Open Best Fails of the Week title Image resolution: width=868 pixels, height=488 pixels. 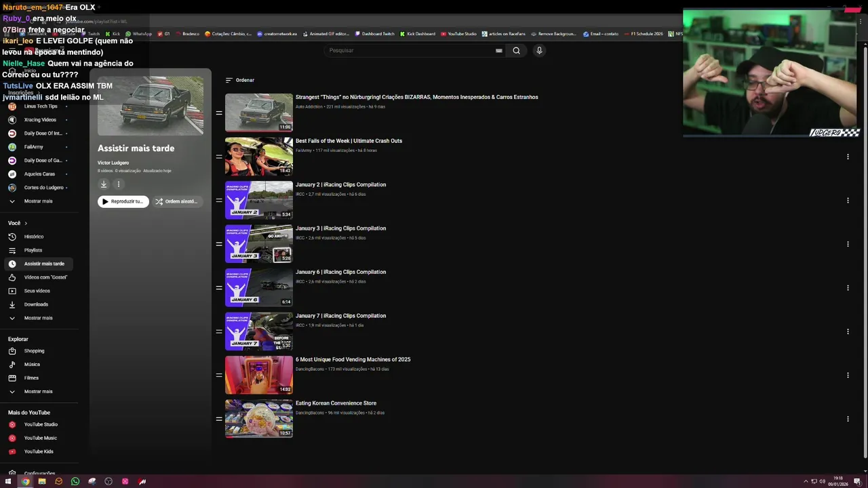349,141
